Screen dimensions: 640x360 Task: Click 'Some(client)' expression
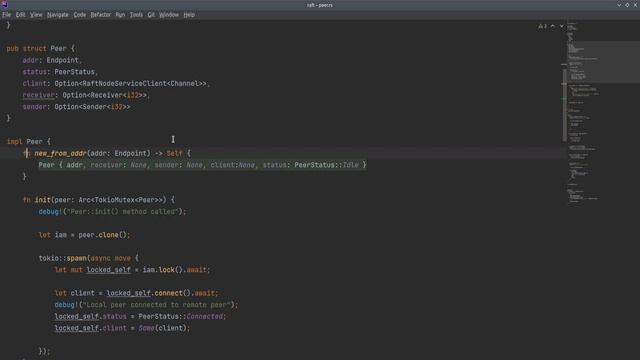(162, 328)
